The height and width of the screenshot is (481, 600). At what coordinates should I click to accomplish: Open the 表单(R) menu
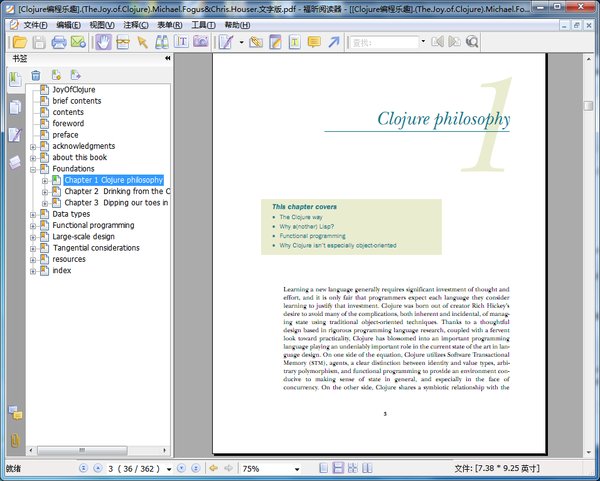170,25
